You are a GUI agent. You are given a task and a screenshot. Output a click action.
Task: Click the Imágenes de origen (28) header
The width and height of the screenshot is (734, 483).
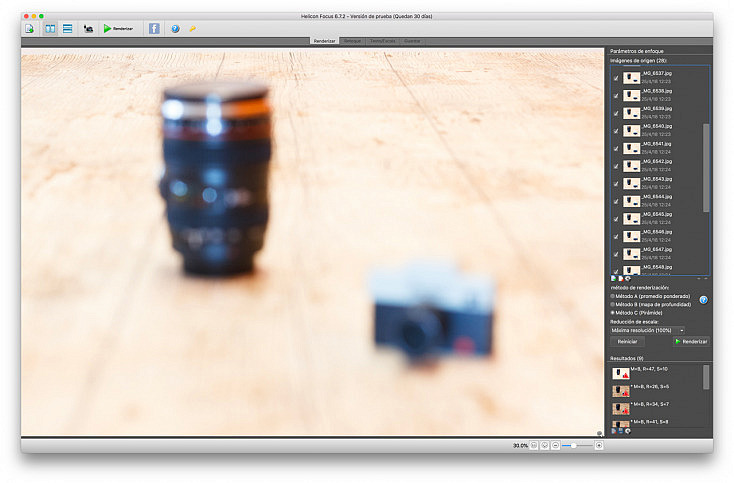click(x=638, y=60)
